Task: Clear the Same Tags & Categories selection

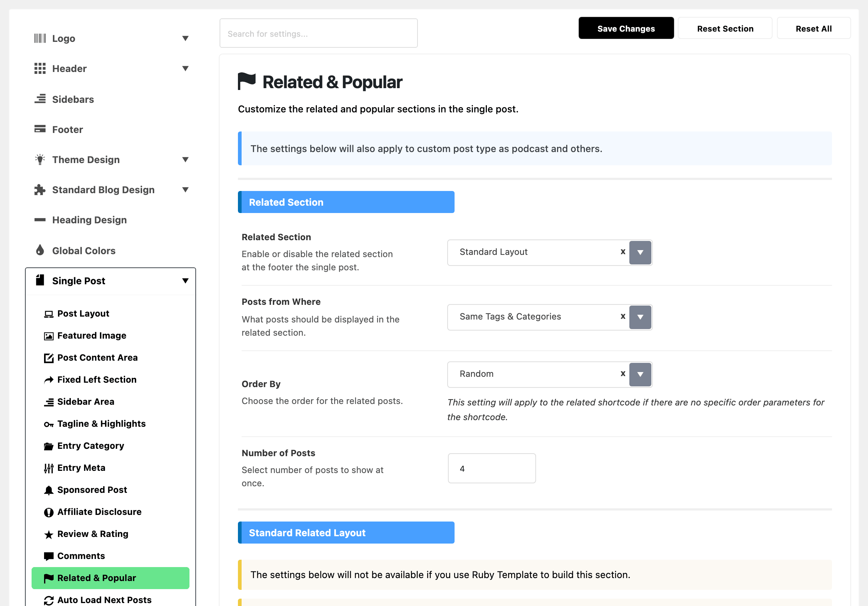Action: 623,317
